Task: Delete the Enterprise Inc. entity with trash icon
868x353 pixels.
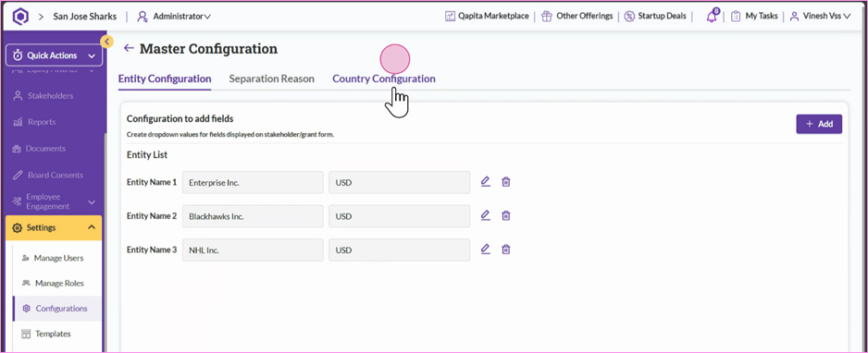Action: 505,182
